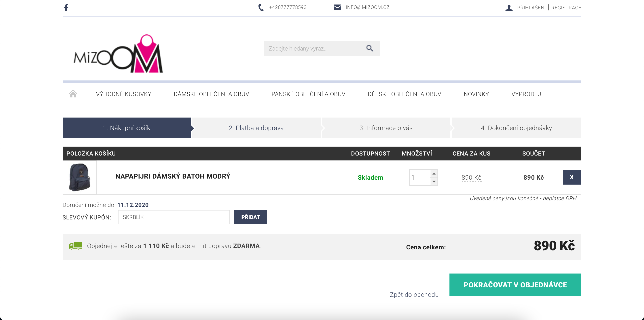The width and height of the screenshot is (644, 320).
Task: Remove the backpack with the X button
Action: (572, 177)
